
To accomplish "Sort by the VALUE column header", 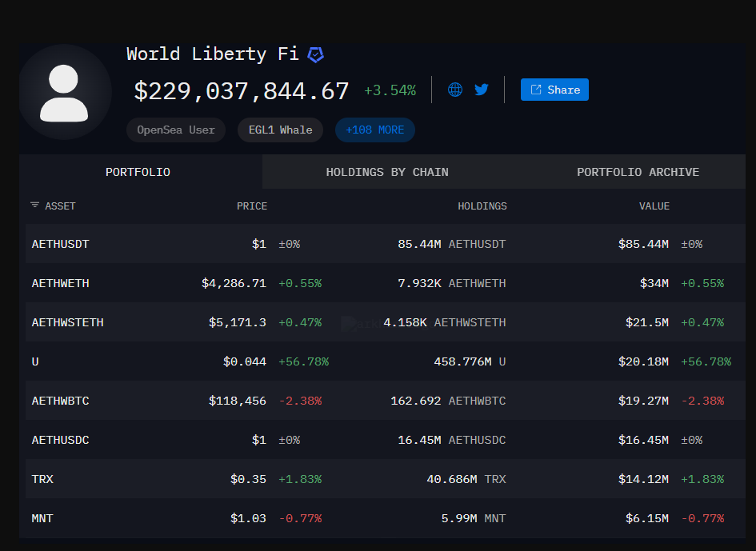I will (654, 206).
